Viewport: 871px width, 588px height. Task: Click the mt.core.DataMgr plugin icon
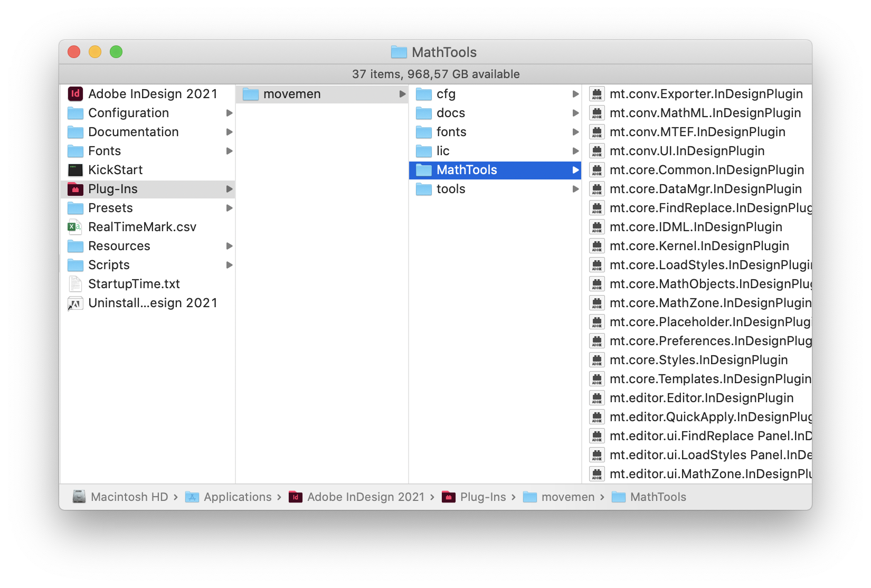[597, 189]
